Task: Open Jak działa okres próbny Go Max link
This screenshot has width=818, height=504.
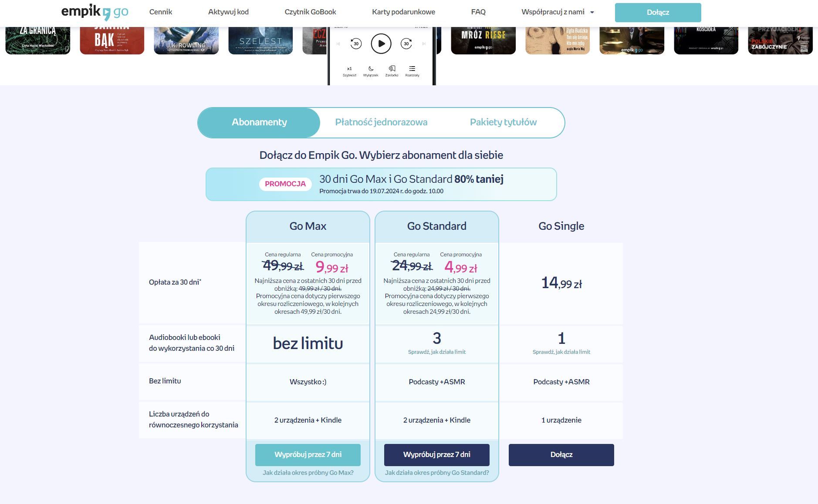Action: [308, 473]
